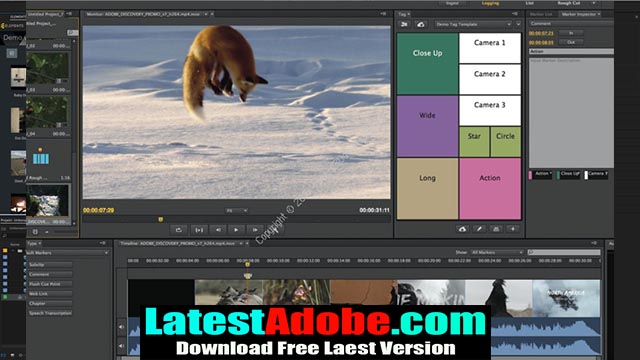Screen dimensions: 640x360
Task: Click the save template icon below tag grid
Action: coord(496,229)
